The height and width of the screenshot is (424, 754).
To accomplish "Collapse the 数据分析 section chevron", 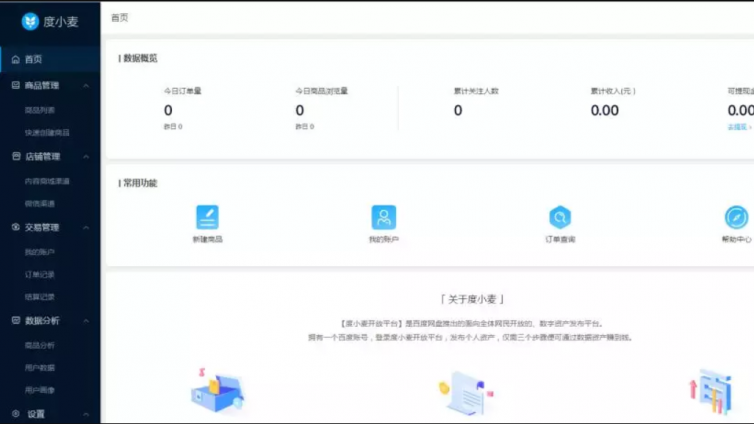I will (86, 321).
